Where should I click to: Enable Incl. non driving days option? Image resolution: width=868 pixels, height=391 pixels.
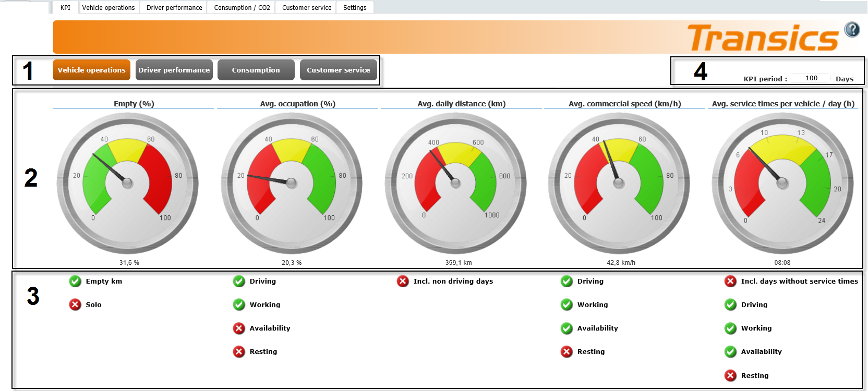pos(403,282)
